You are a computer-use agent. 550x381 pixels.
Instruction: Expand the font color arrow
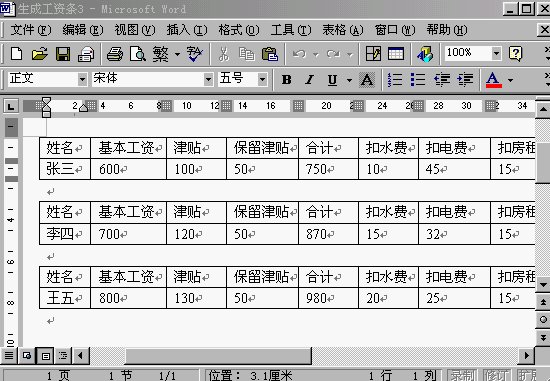click(x=510, y=80)
